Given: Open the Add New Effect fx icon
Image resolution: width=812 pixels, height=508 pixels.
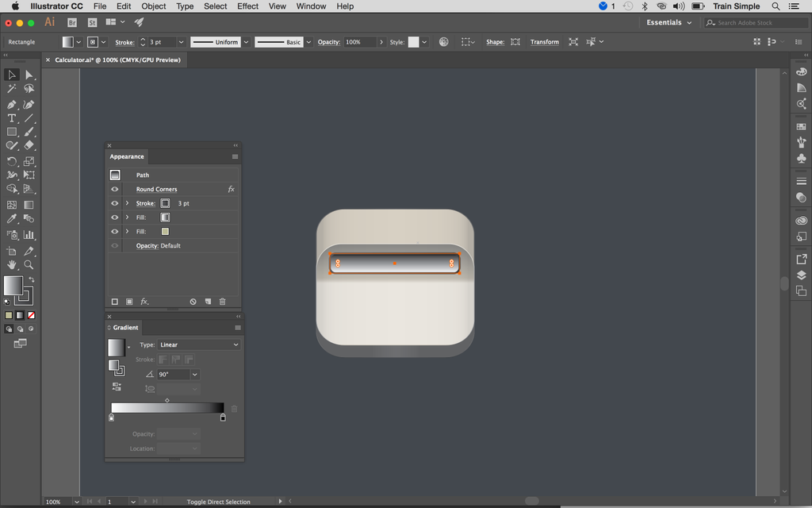Looking at the screenshot, I should pos(144,301).
